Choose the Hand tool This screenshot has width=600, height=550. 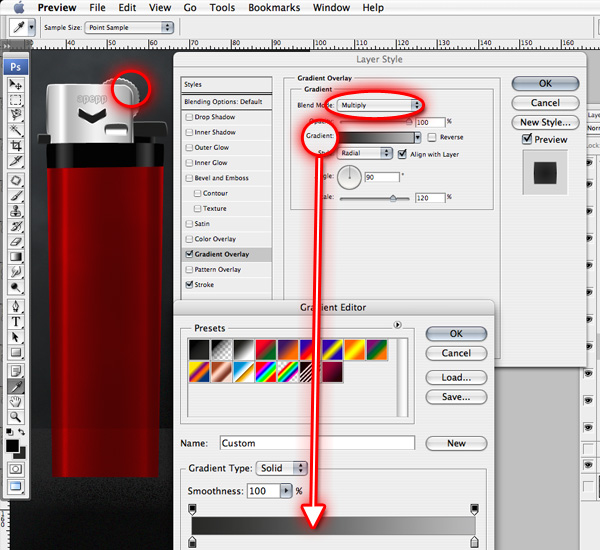[17, 400]
